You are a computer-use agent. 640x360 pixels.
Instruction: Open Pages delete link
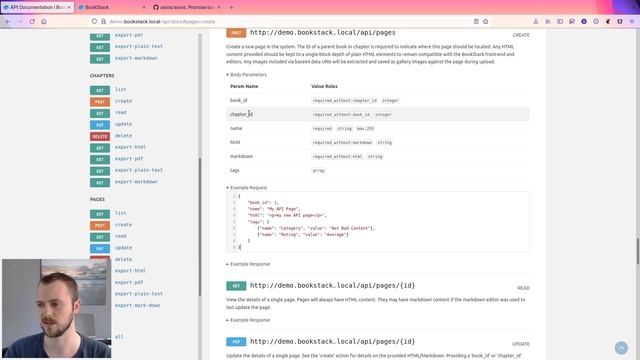click(123, 260)
